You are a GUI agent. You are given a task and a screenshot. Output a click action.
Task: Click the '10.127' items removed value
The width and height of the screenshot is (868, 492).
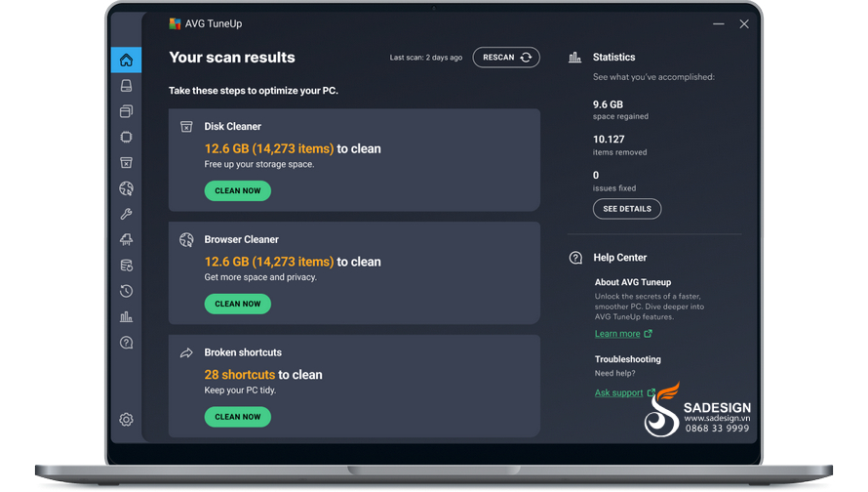(x=609, y=139)
